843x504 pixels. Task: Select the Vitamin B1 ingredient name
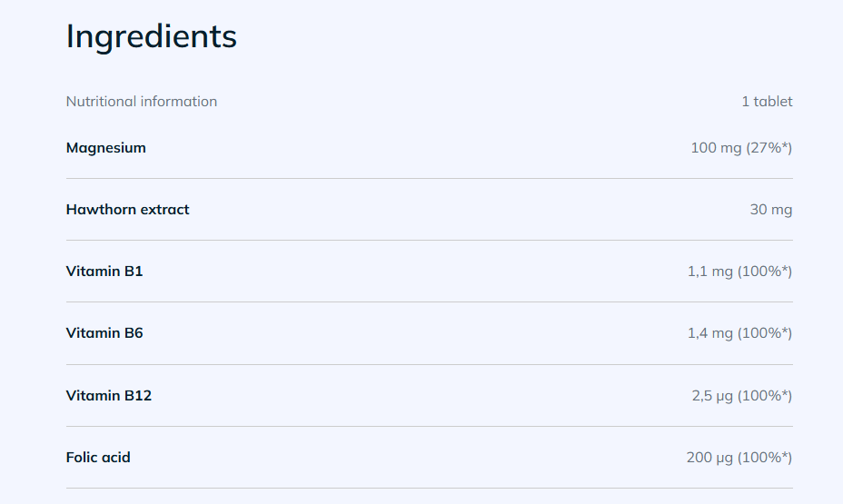104,272
